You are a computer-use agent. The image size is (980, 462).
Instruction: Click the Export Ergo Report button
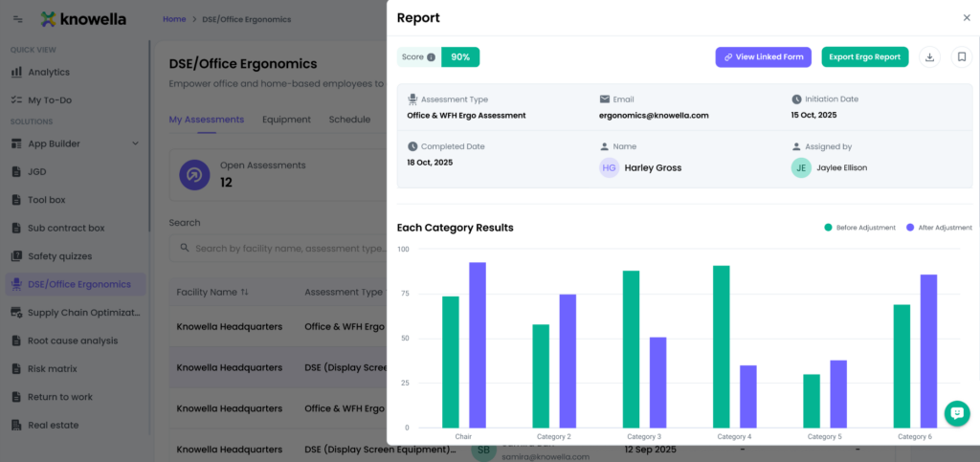click(865, 56)
